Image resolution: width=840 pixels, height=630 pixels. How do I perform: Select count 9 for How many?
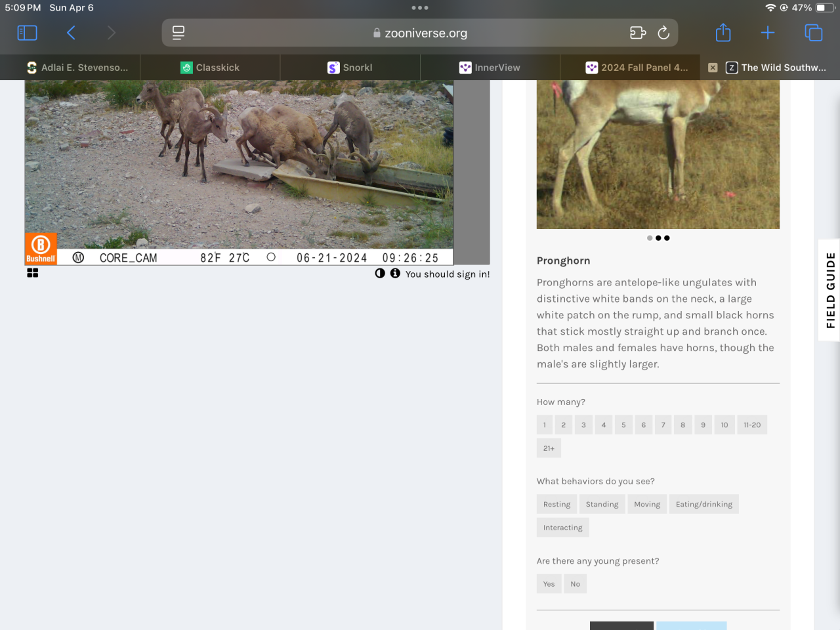click(x=703, y=425)
